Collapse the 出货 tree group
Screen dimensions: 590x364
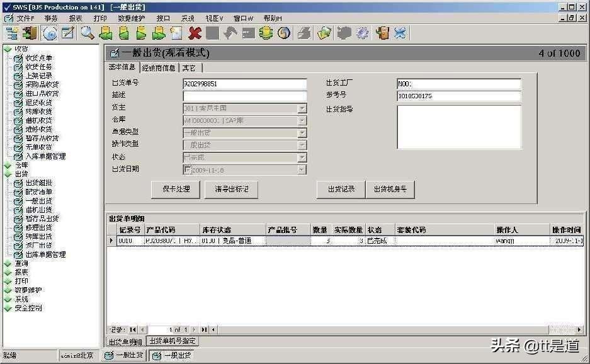(x=8, y=174)
